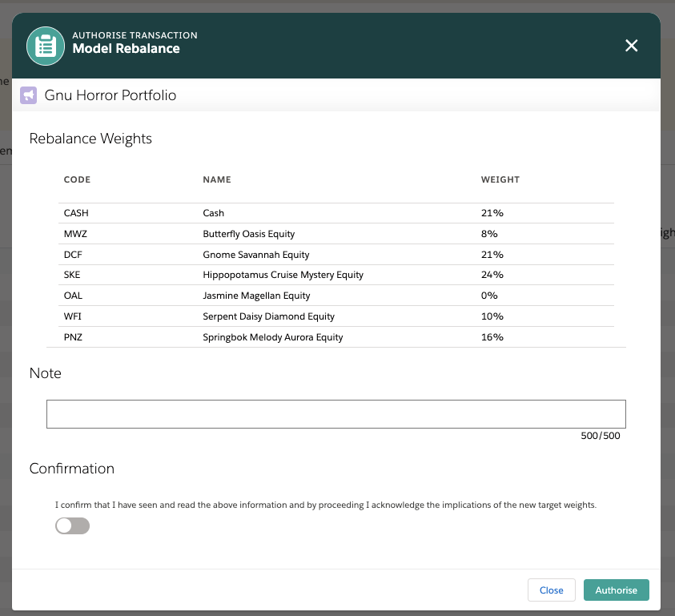Click the megaphone icon beside Gnu Horror Portfolio

click(x=29, y=95)
